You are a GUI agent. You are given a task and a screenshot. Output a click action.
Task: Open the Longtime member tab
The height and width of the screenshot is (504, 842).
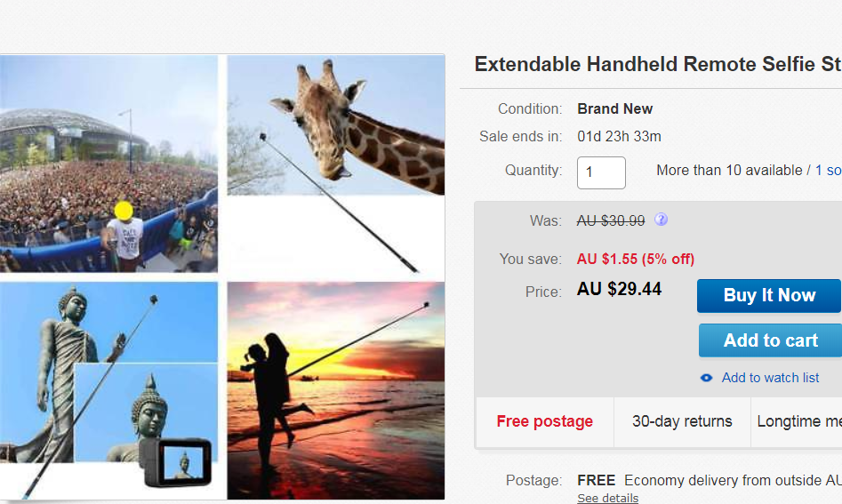[x=797, y=422]
